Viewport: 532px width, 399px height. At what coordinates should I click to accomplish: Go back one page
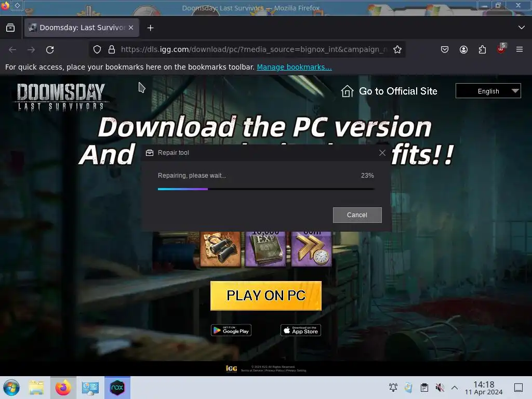coord(12,50)
